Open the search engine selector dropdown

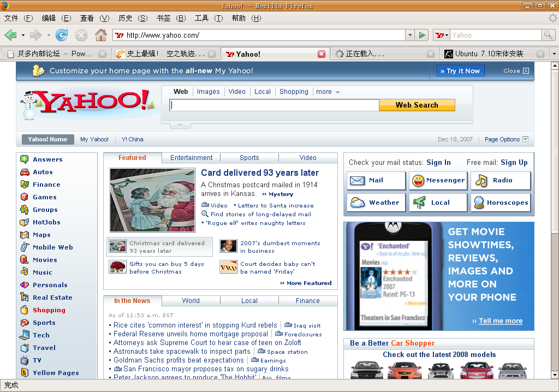[x=442, y=35]
